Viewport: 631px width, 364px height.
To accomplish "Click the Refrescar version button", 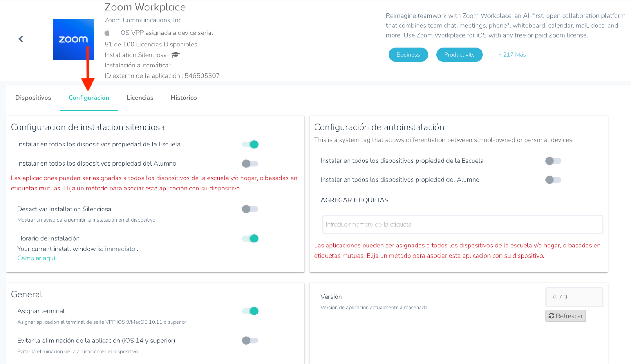I will point(565,316).
